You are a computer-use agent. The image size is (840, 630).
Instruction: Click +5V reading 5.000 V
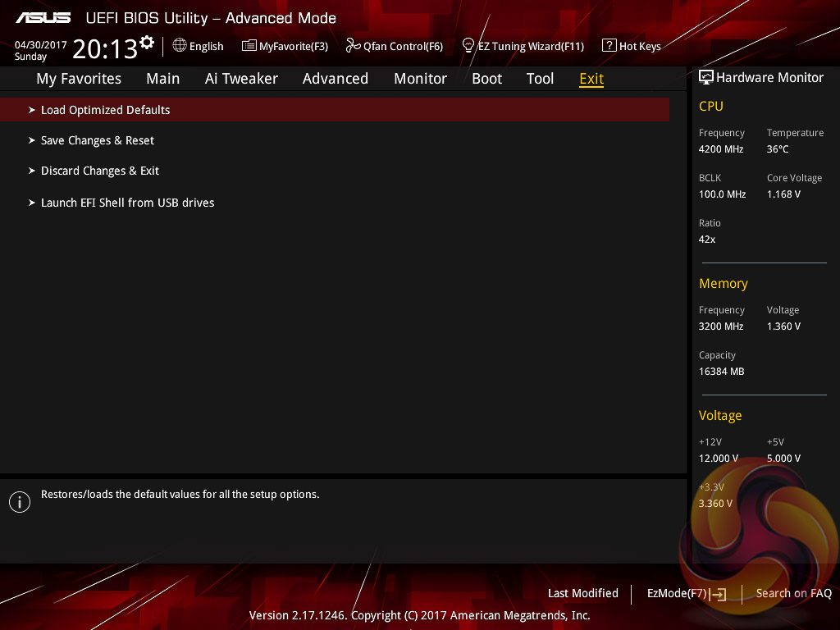pos(783,459)
